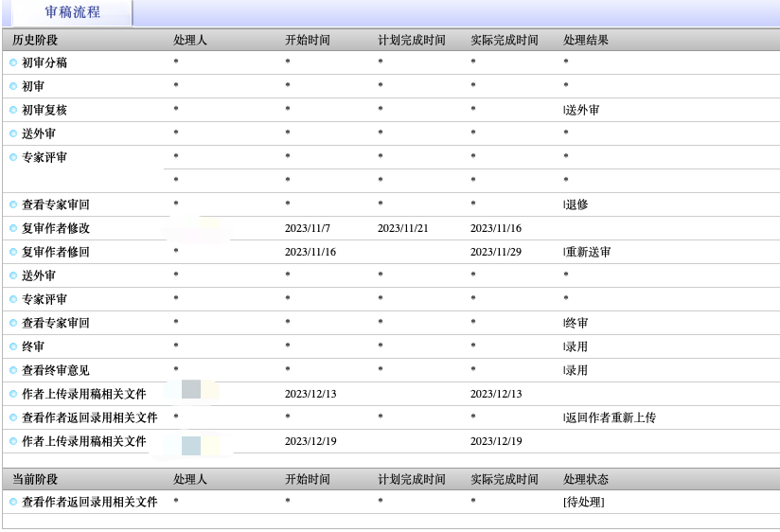
Task: Click the bullet icon next to 复审作者修改
Action: tap(13, 228)
